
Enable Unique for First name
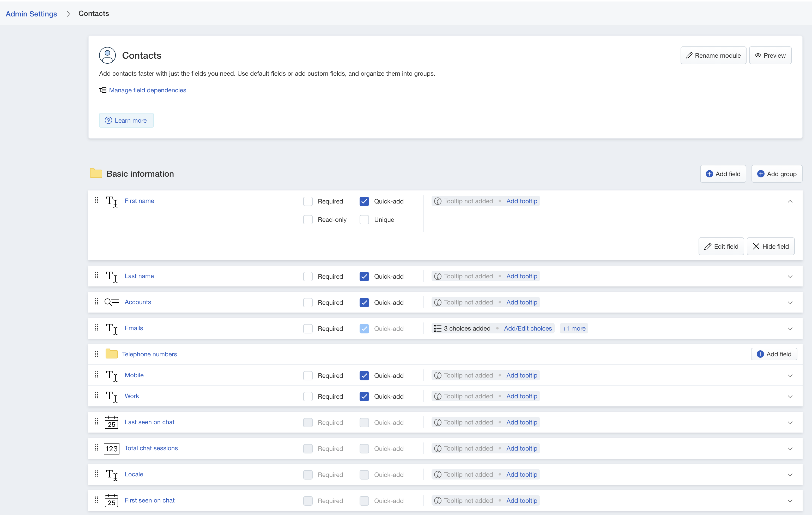pos(364,220)
